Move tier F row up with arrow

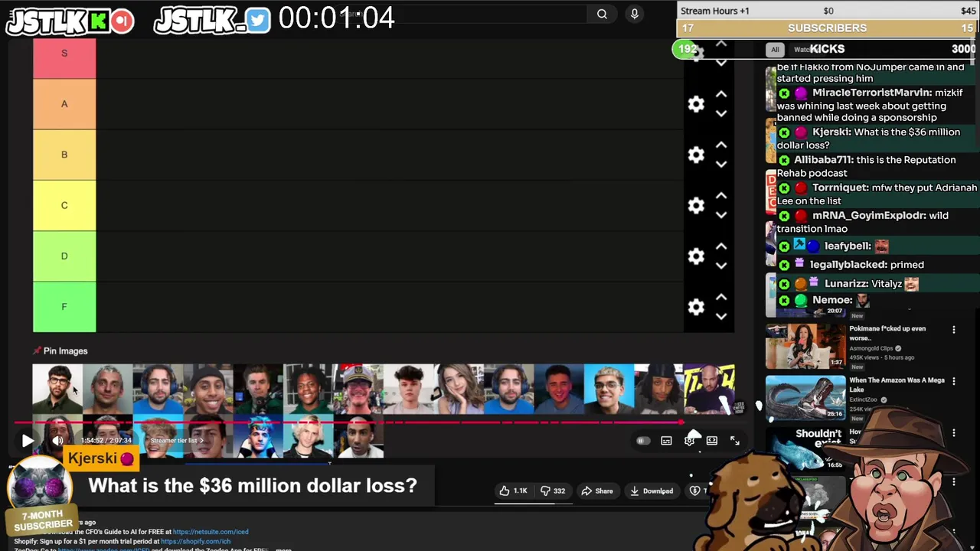[720, 296]
